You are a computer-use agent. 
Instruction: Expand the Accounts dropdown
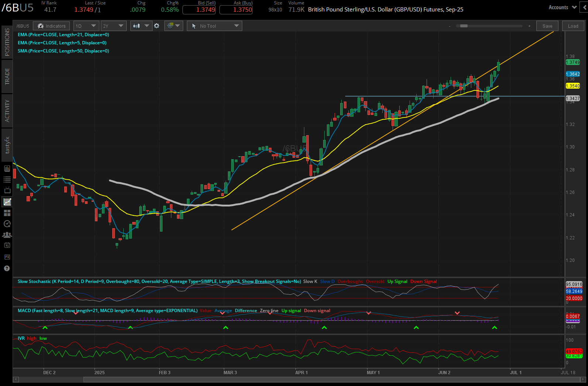click(x=563, y=7)
